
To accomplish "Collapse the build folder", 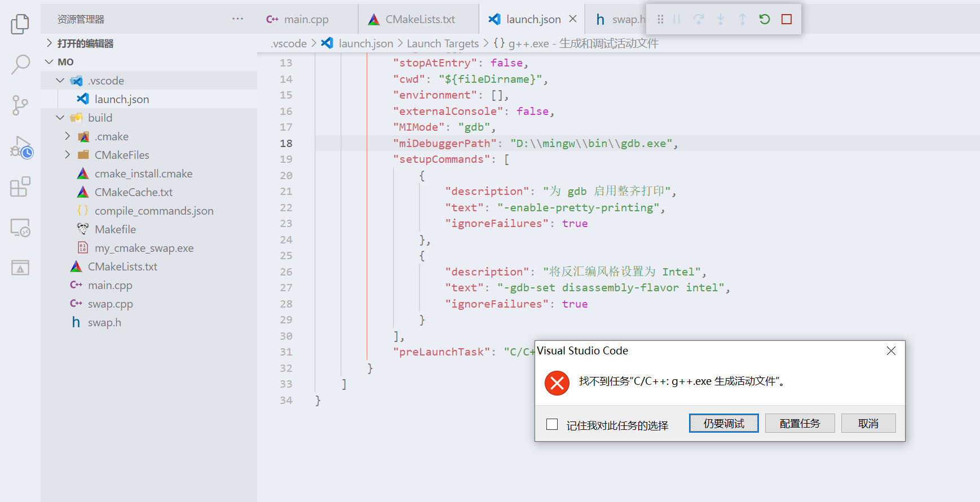I will click(149, 118).
